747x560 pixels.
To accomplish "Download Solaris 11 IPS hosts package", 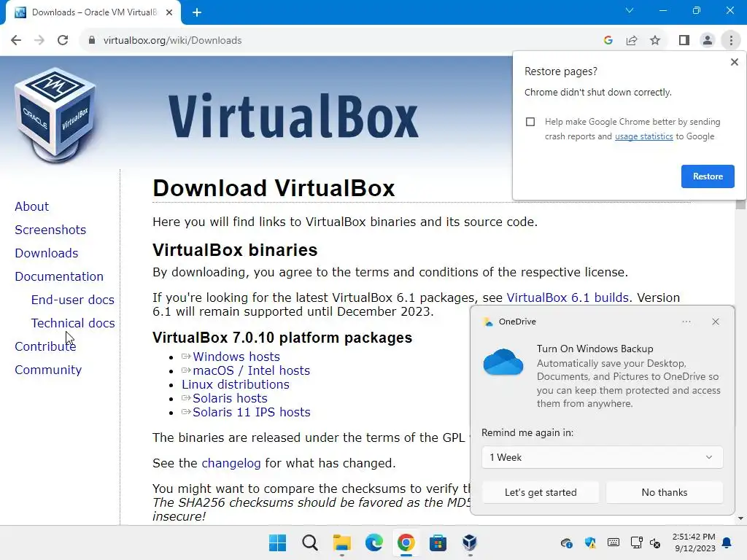I will (x=251, y=412).
